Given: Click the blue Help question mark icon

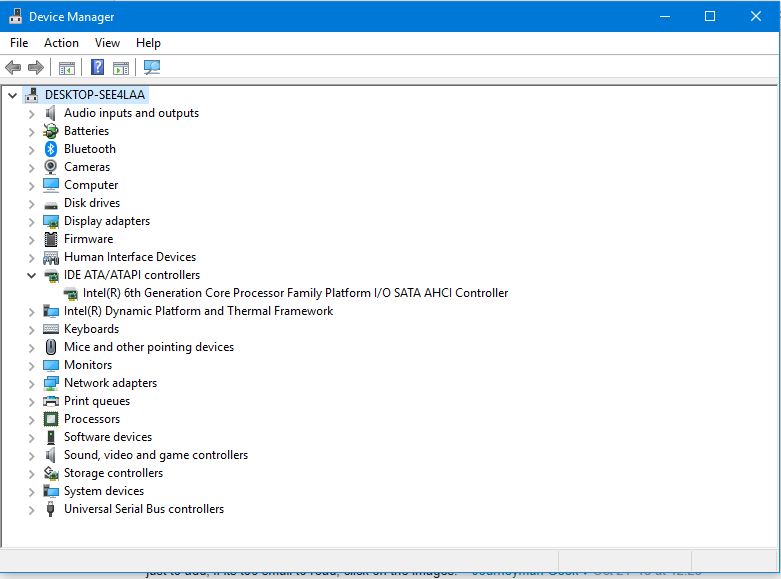Looking at the screenshot, I should (98, 67).
